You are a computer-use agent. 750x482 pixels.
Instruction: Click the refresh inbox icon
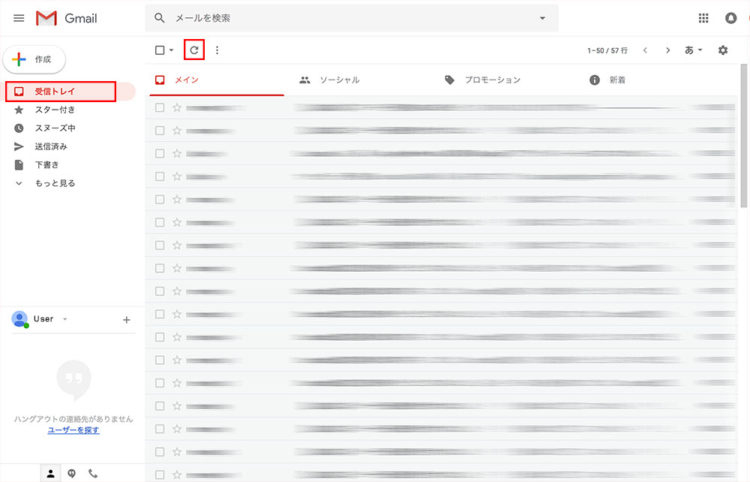pyautogui.click(x=195, y=50)
